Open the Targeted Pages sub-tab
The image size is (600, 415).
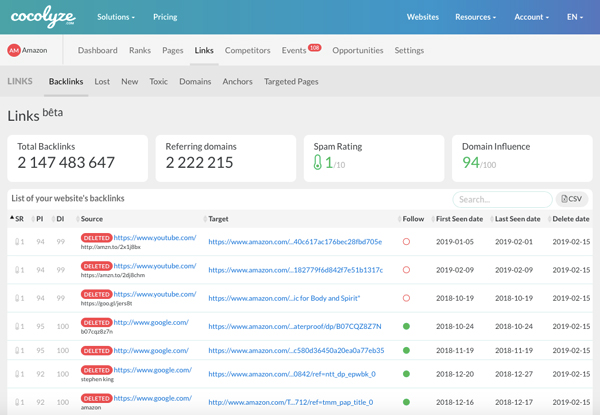pyautogui.click(x=291, y=81)
